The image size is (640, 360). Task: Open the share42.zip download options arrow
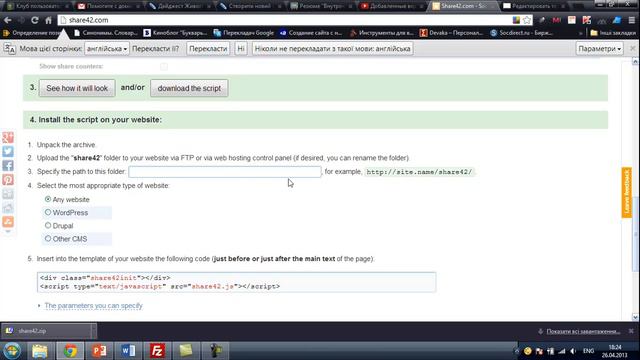tap(93, 331)
